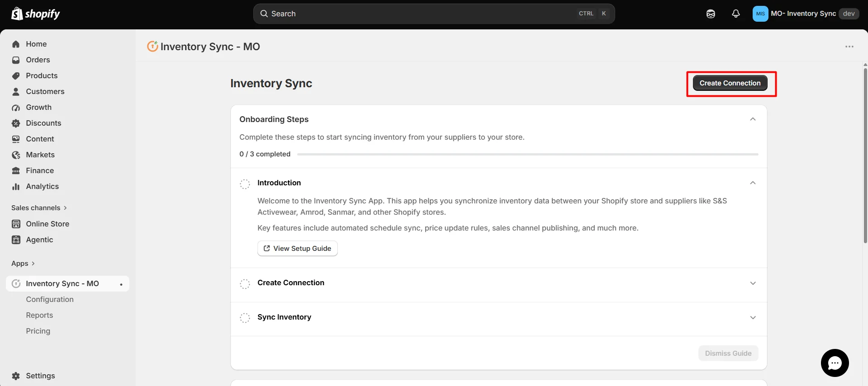868x386 pixels.
Task: Click the MIS store avatar
Action: [x=760, y=14]
